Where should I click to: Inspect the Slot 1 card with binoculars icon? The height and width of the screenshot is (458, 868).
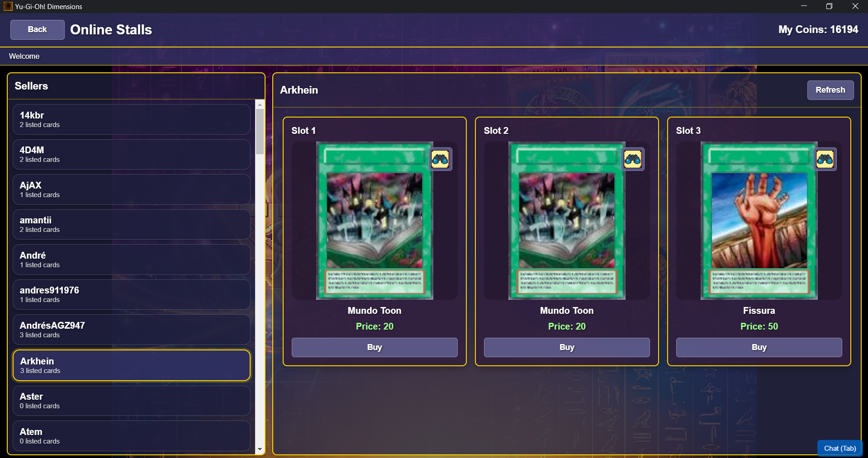coord(440,159)
